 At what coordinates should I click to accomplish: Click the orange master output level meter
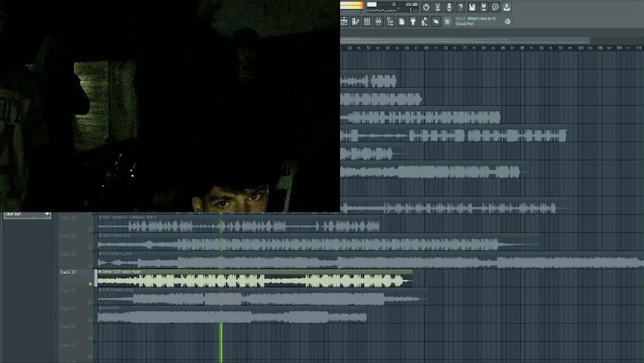352,6
